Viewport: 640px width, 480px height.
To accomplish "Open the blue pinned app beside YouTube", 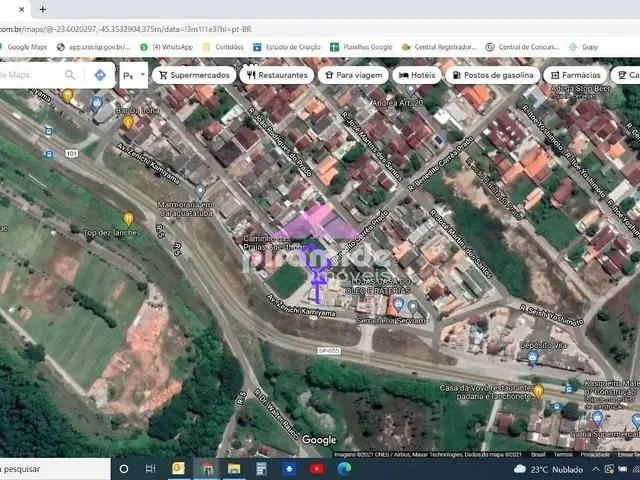I will (x=289, y=469).
